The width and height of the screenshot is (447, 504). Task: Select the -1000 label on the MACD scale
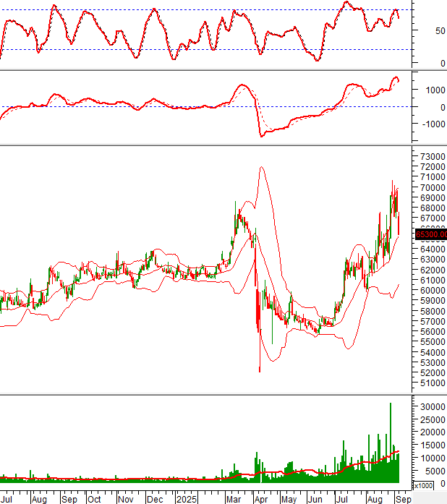(x=432, y=124)
